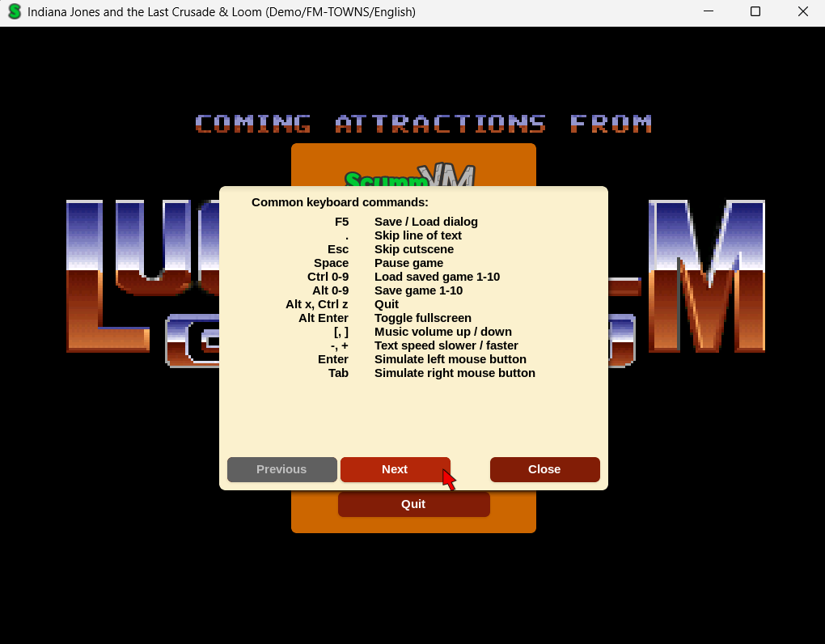Click the 'Tab' key label

(x=338, y=373)
